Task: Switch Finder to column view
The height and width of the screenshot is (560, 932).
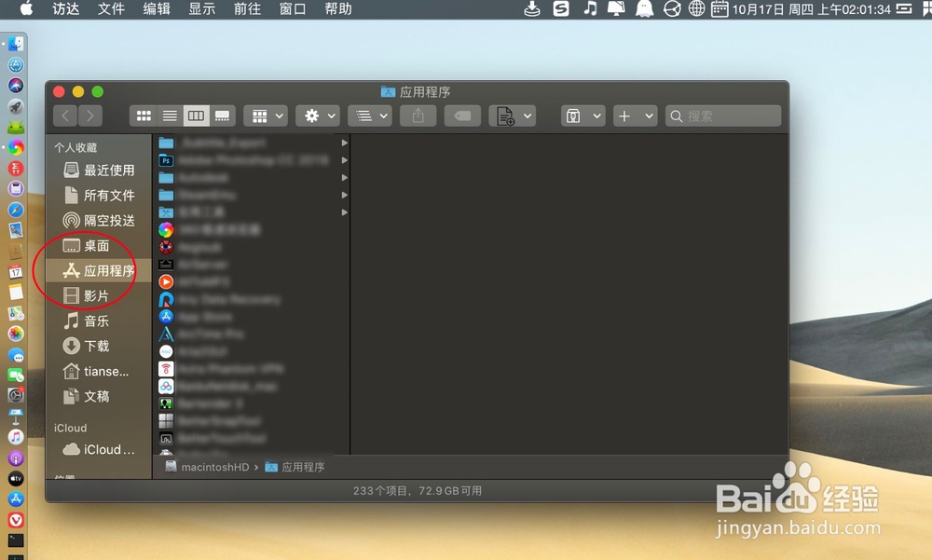Action: (x=196, y=116)
